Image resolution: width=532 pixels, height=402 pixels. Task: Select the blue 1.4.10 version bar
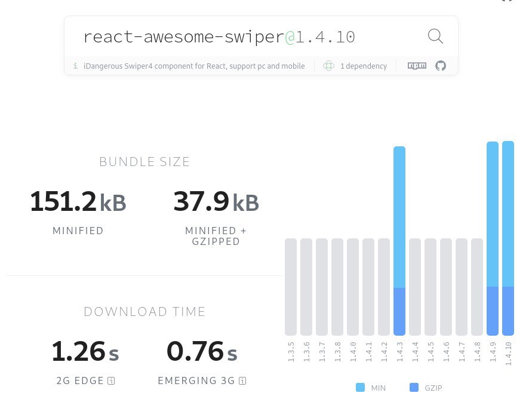pyautogui.click(x=508, y=238)
